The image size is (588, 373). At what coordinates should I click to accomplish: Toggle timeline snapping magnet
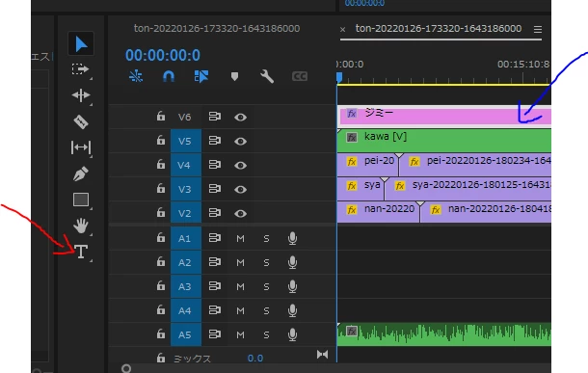169,76
